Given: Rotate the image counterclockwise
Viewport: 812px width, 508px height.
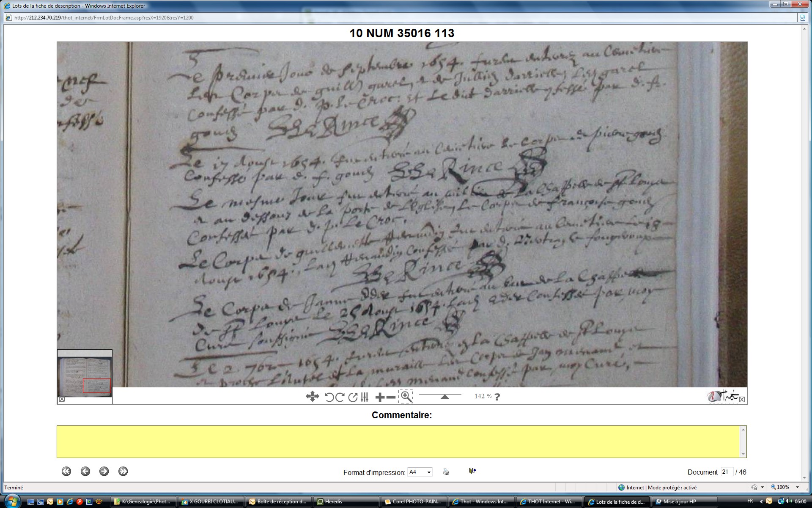Looking at the screenshot, I should (x=329, y=397).
